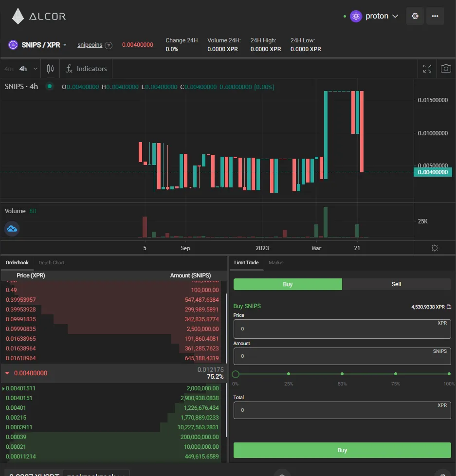Switch to the Market tab

pos(276,263)
